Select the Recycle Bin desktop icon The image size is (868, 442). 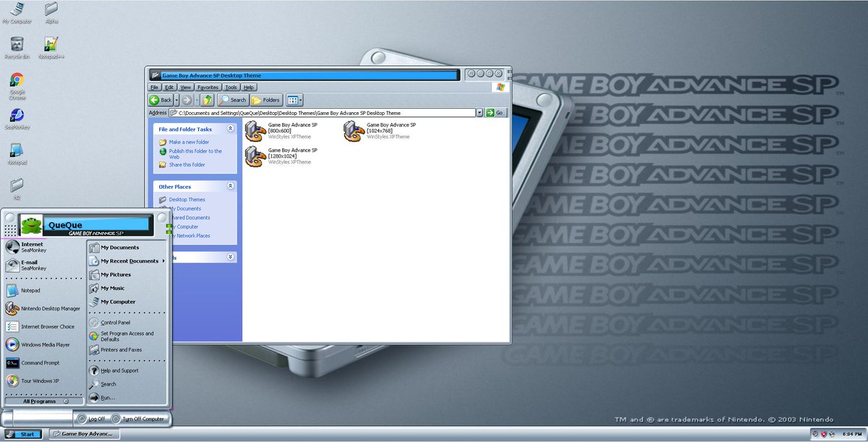17,46
